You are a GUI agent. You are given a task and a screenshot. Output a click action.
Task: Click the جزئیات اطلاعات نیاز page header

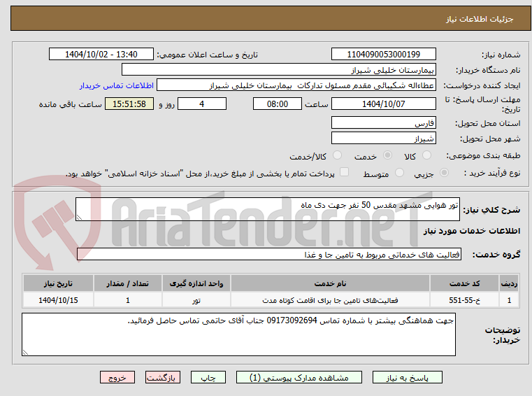[479, 19]
